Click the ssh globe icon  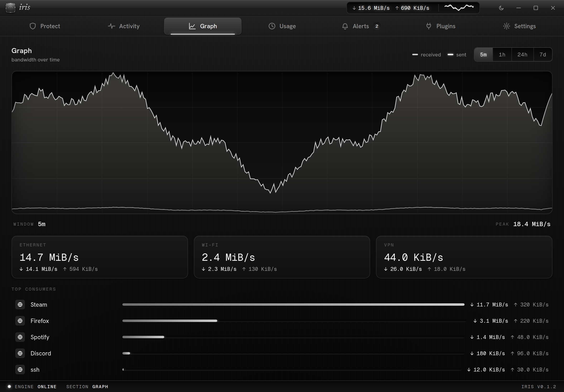[x=20, y=369]
